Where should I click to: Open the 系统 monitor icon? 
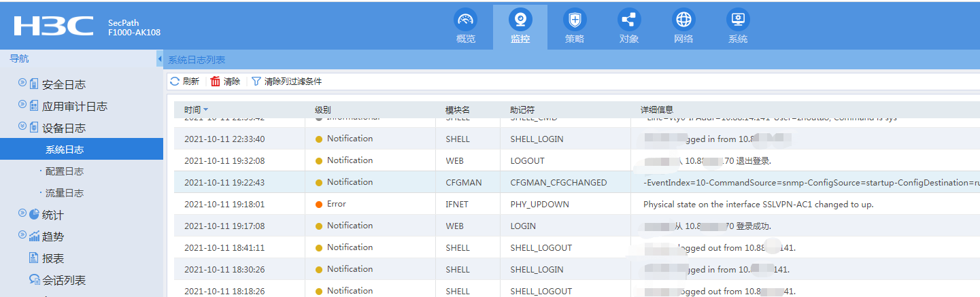[x=737, y=20]
